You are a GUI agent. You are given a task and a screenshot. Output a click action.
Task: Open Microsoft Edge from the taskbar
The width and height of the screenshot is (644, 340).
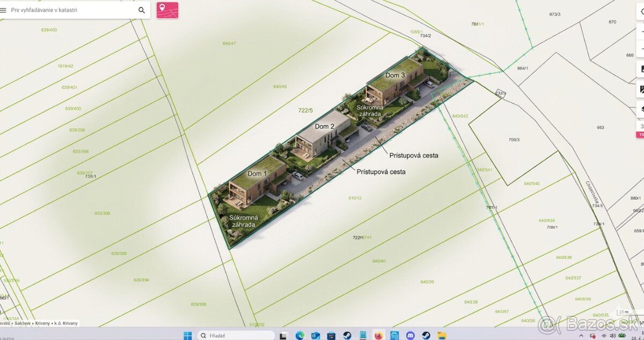coord(299,336)
